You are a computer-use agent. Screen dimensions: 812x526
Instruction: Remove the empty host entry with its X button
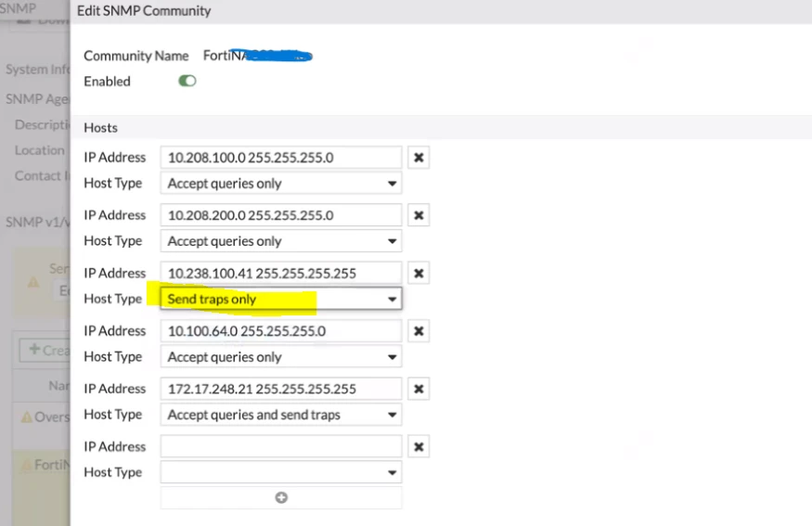point(419,447)
